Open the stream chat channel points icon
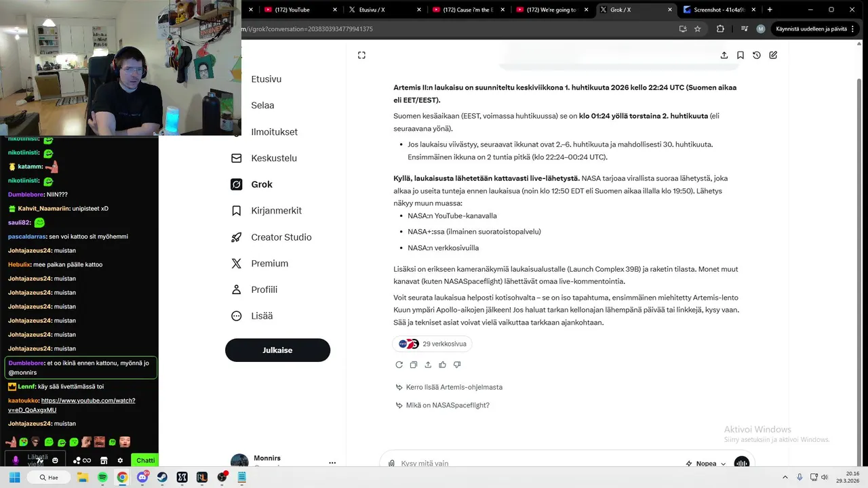This screenshot has height=488, width=868. [82, 461]
